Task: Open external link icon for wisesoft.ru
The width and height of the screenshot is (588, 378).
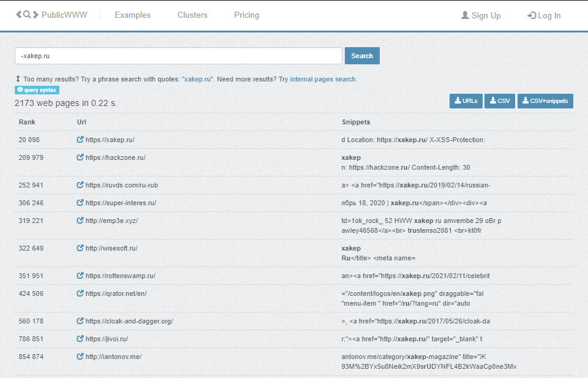Action: (x=80, y=248)
